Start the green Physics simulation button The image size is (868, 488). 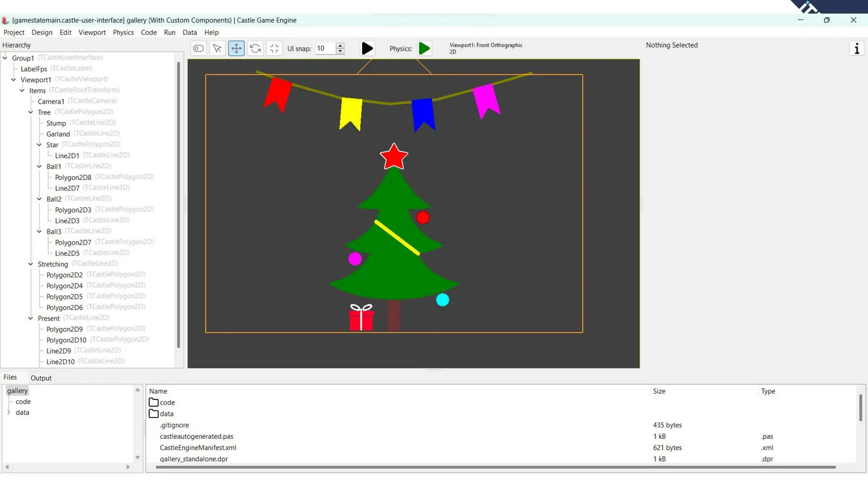(x=424, y=48)
